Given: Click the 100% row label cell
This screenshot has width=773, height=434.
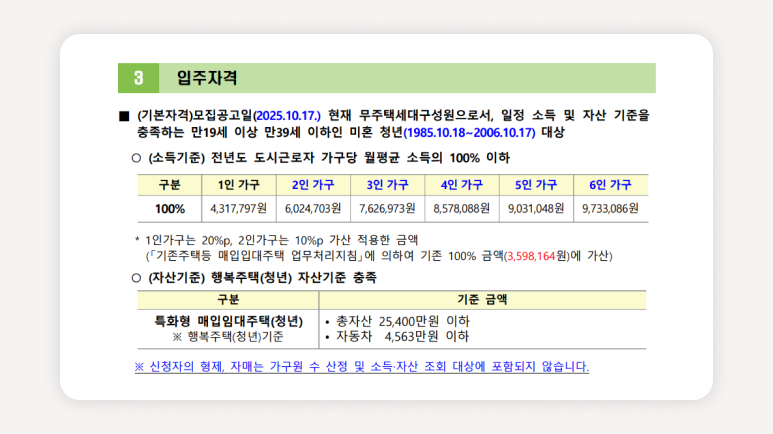Looking at the screenshot, I should click(169, 209).
